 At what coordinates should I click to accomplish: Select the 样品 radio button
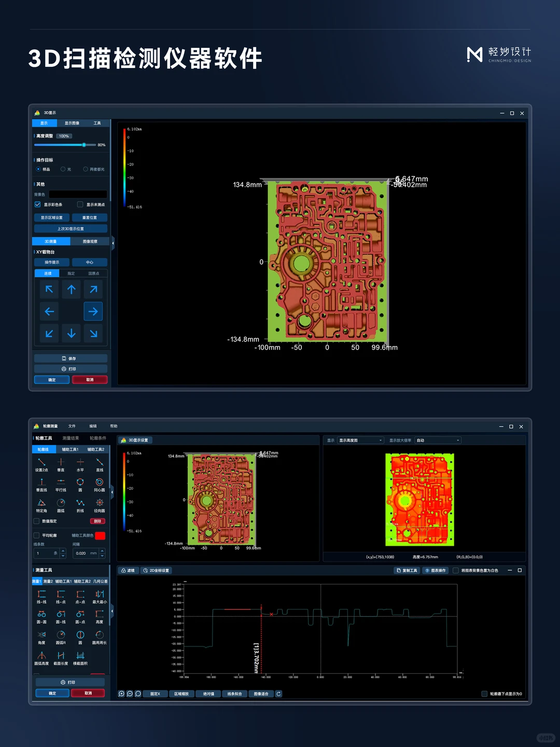click(38, 169)
